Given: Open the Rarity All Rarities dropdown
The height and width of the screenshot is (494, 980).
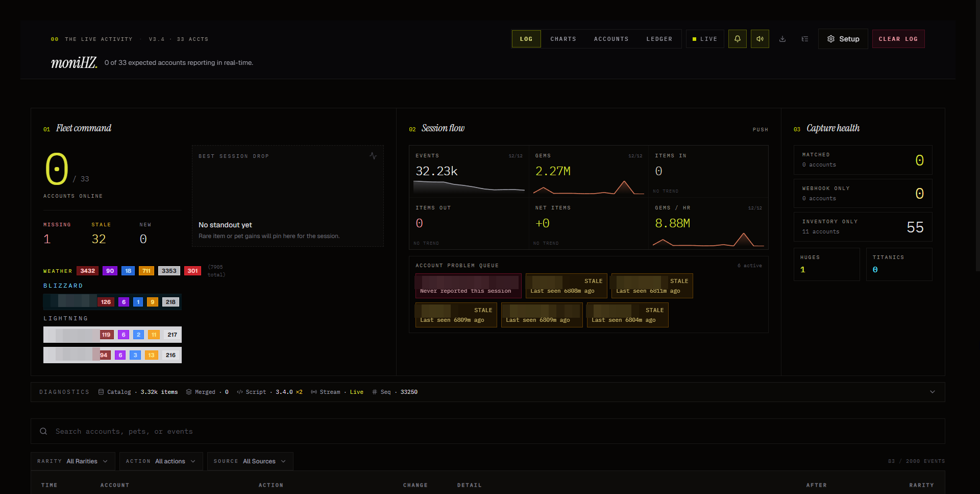Looking at the screenshot, I should (x=73, y=461).
